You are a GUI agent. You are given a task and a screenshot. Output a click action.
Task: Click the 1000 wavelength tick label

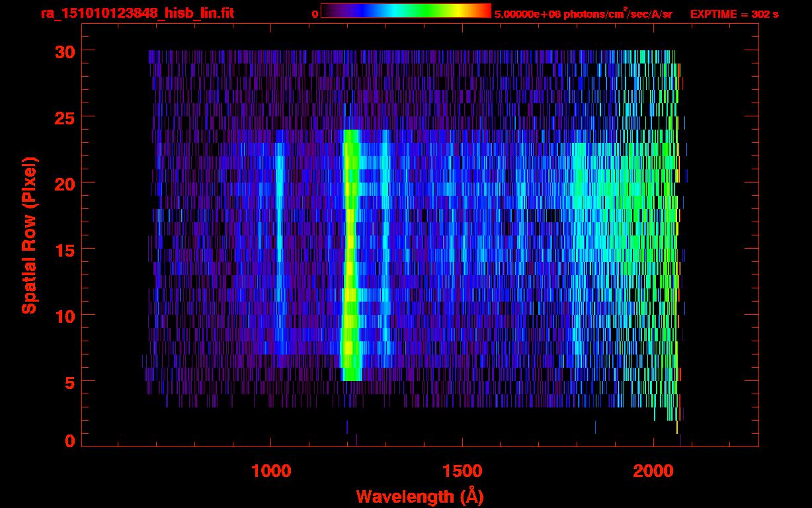tap(271, 471)
